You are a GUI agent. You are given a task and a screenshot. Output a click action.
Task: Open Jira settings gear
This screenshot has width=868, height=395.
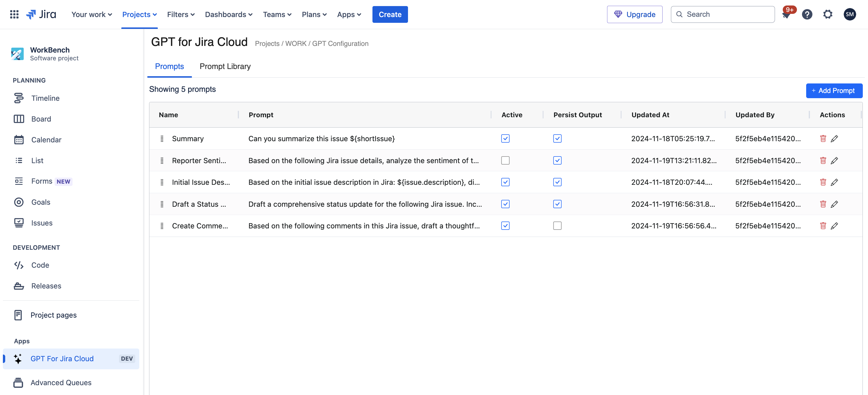tap(827, 14)
